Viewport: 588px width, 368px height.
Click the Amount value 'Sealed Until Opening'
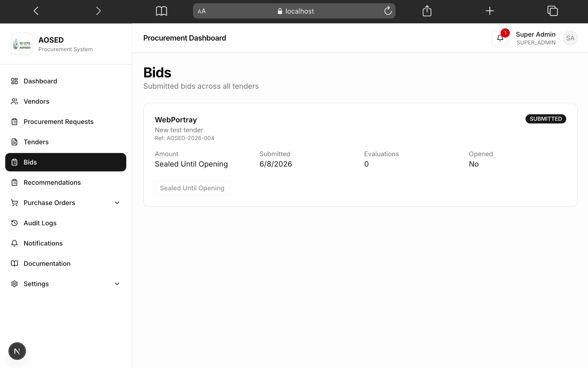[x=191, y=164]
